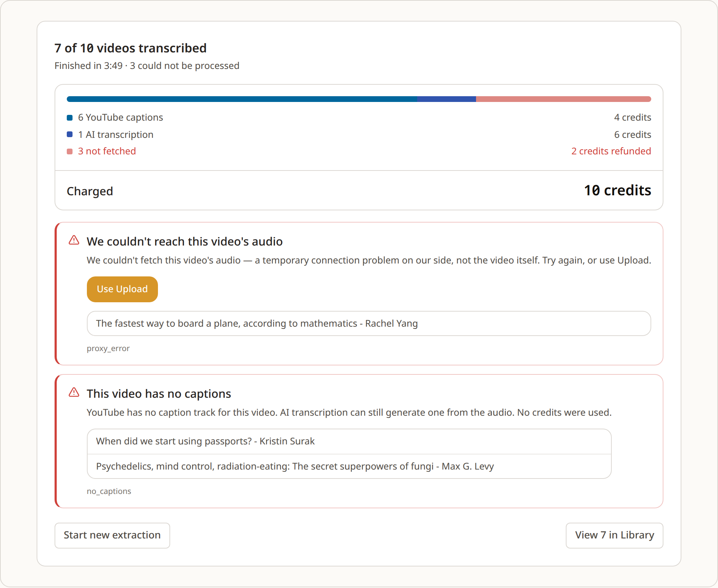Click the '6 credits' value for AI transcription
The height and width of the screenshot is (588, 718).
tap(633, 135)
